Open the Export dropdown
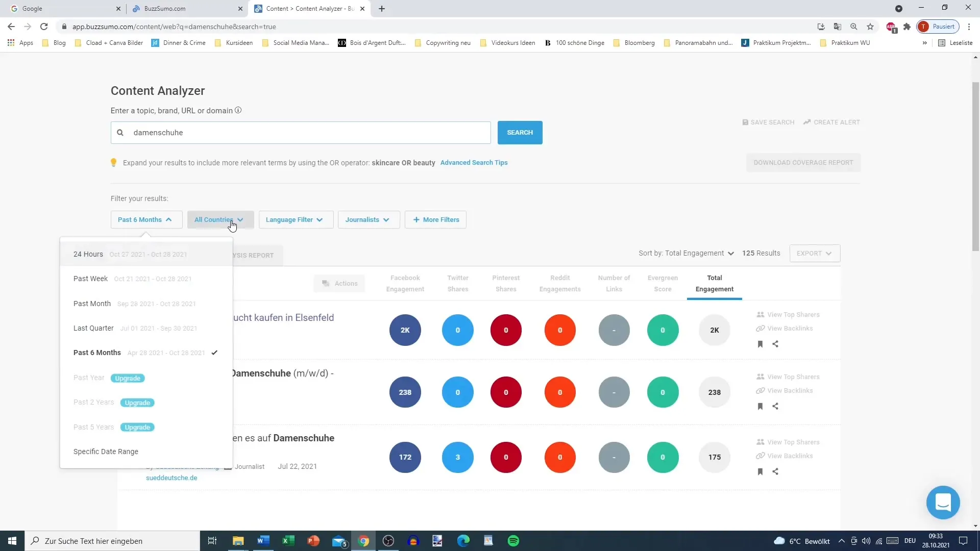 tap(815, 254)
